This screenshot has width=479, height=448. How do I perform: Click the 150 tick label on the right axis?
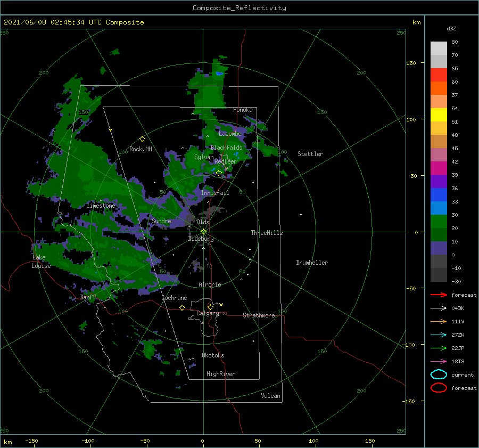(x=411, y=63)
